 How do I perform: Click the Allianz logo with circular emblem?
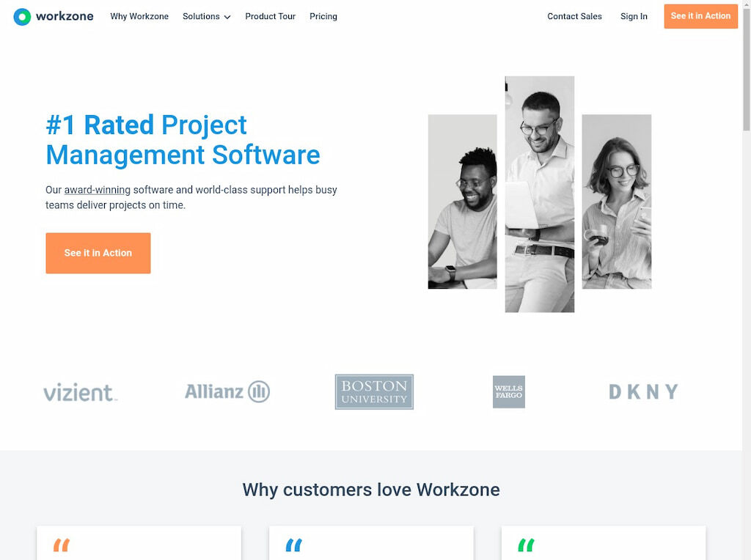pyautogui.click(x=227, y=391)
